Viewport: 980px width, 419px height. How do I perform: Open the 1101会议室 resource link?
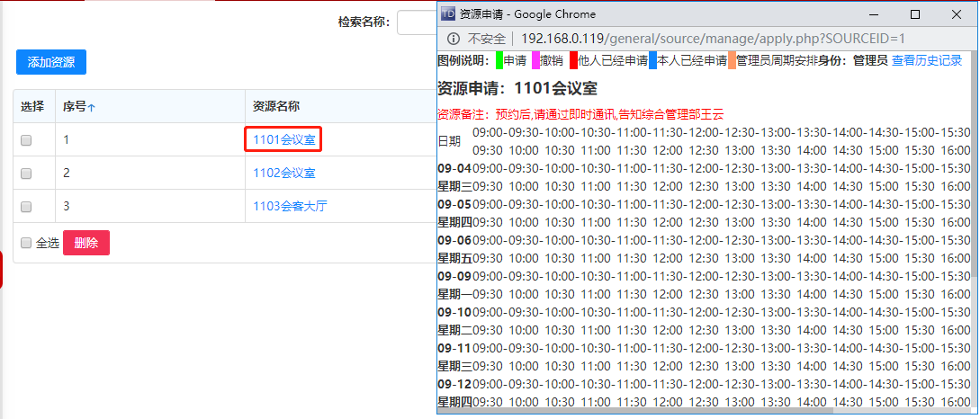coord(283,140)
